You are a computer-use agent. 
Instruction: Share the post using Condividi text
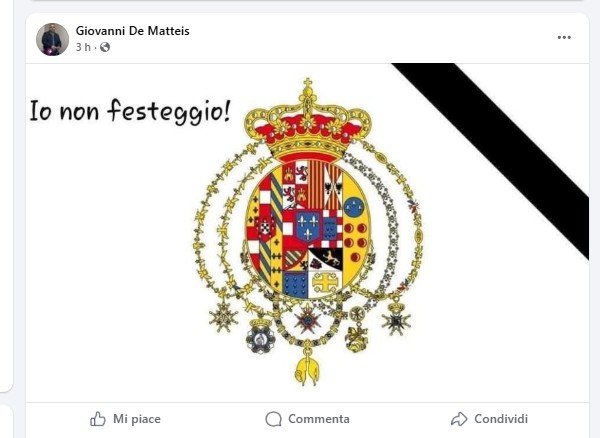tap(501, 419)
